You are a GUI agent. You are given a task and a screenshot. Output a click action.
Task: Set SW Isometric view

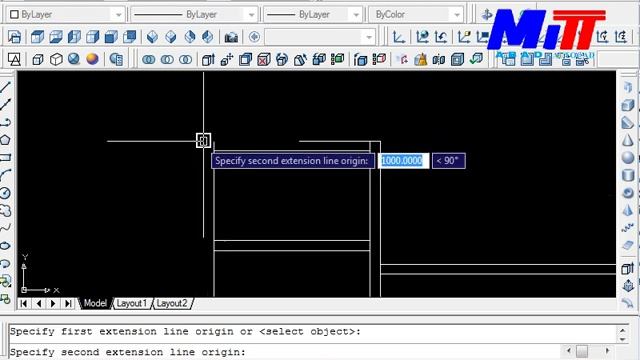pyautogui.click(x=152, y=37)
